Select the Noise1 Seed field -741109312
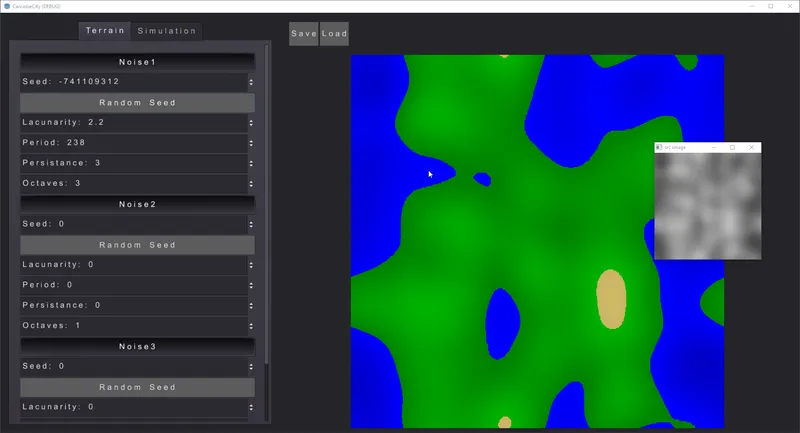This screenshot has height=433, width=800. click(x=134, y=82)
